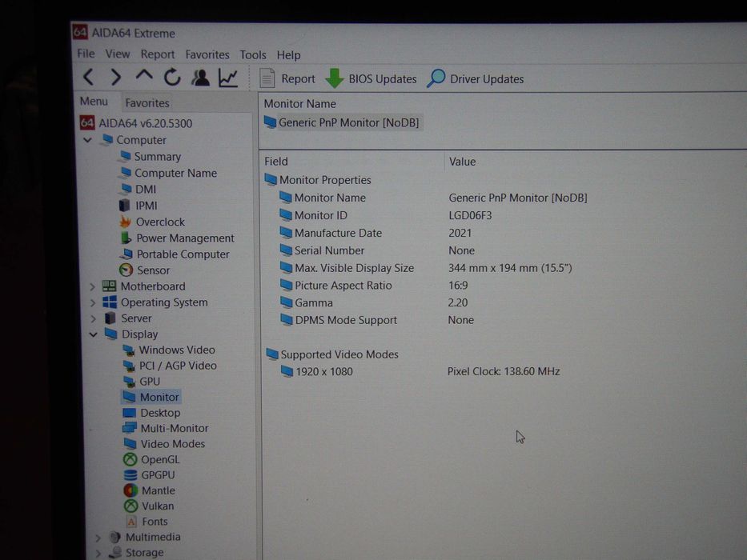Open the Video Modes page
The width and height of the screenshot is (747, 560).
click(x=164, y=444)
